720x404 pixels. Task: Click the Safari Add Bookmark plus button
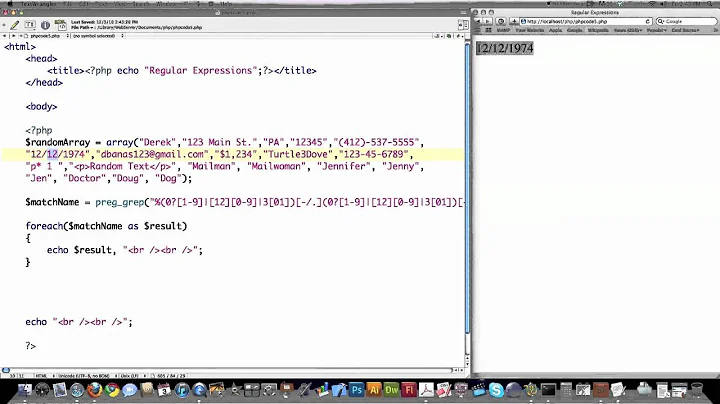[514, 22]
